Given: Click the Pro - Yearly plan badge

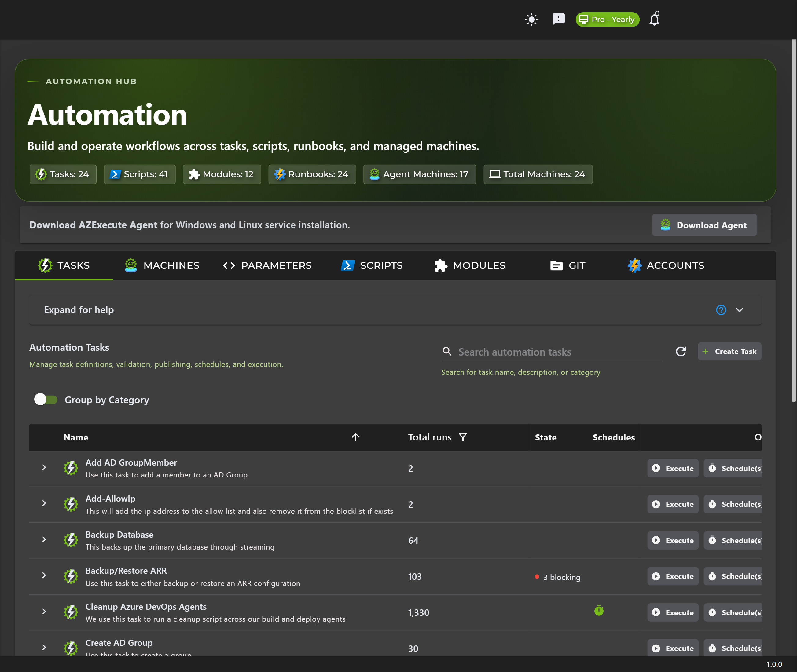Looking at the screenshot, I should coord(607,20).
